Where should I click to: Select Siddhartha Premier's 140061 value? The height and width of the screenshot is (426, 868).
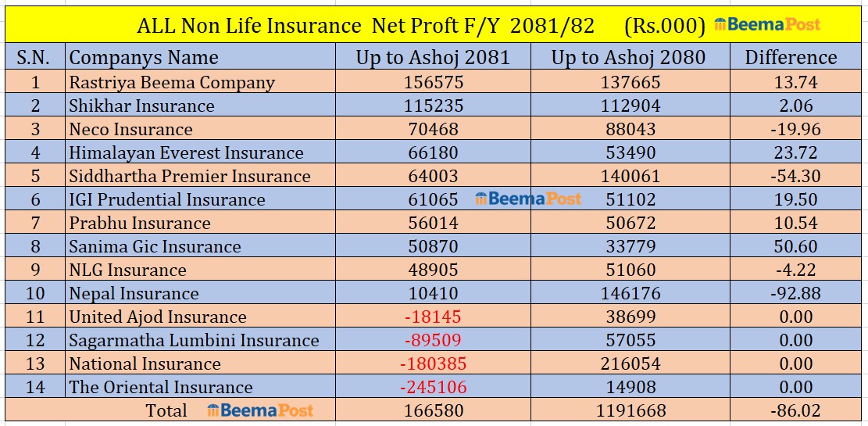click(x=628, y=176)
